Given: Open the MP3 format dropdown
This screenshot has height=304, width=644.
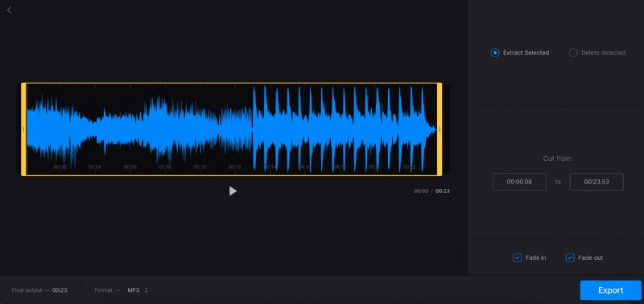Looking at the screenshot, I should click(x=138, y=290).
